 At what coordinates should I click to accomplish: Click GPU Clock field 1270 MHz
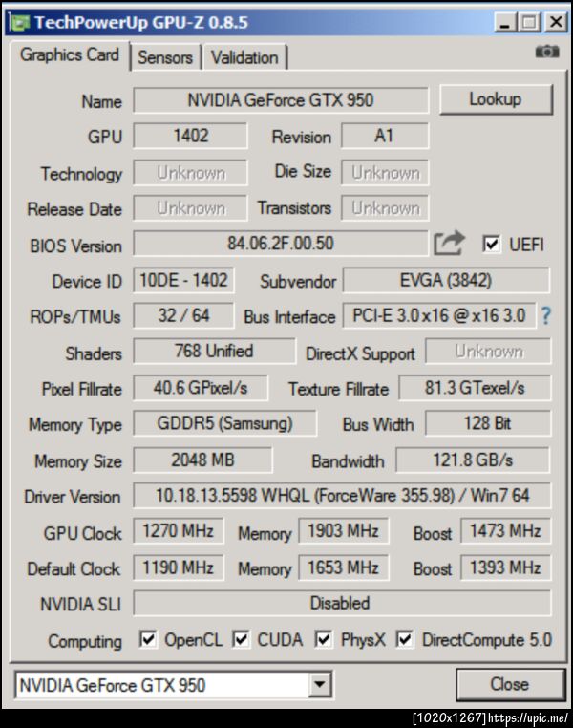[x=179, y=530]
